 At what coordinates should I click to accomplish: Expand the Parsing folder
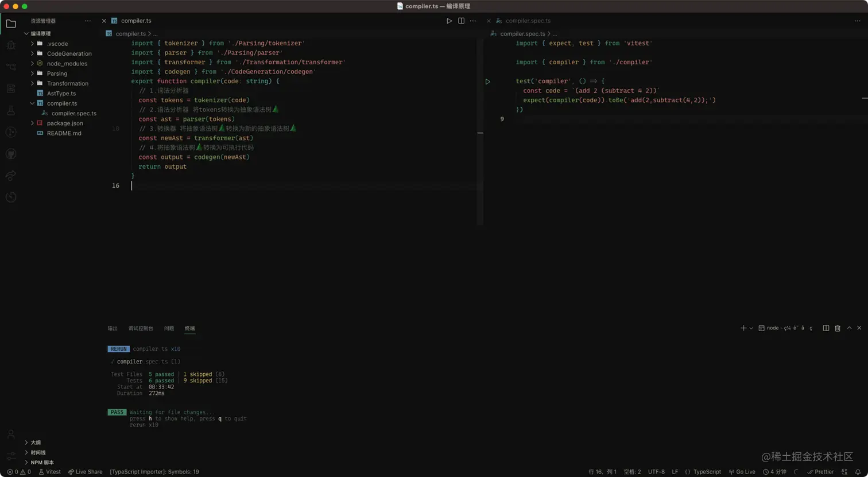click(x=33, y=73)
